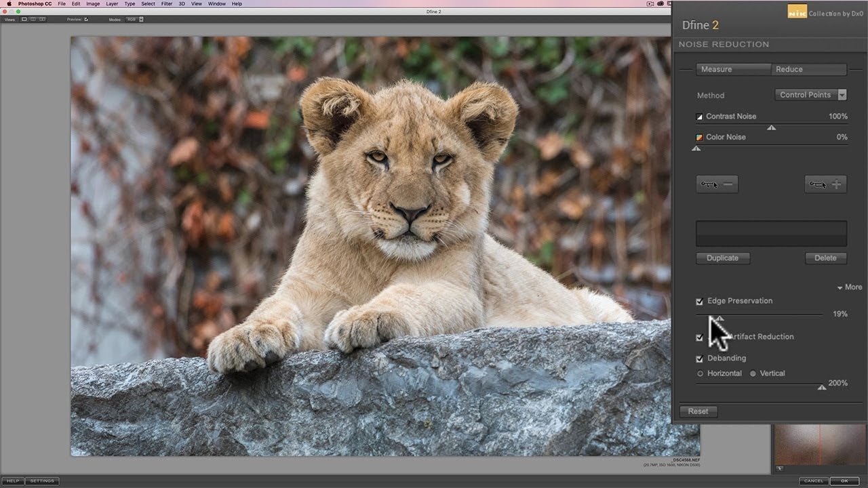
Task: Select the Horizontal debanding radio button
Action: click(x=701, y=373)
